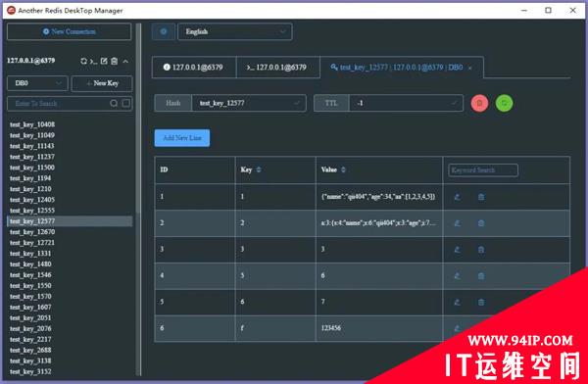Image resolution: width=588 pixels, height=384 pixels.
Task: Select test_key_12555 in key list
Action: (x=70, y=211)
